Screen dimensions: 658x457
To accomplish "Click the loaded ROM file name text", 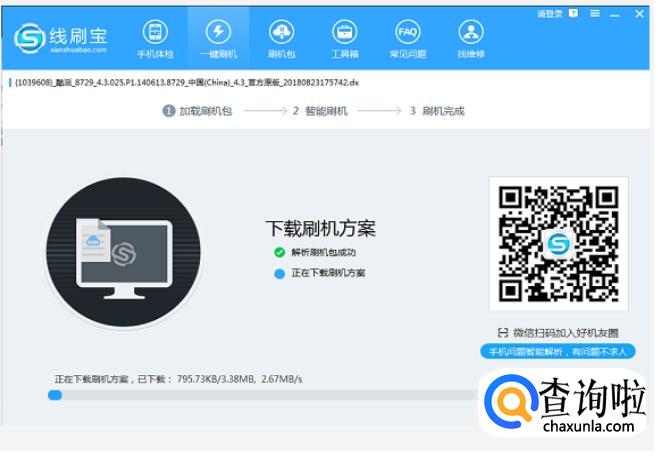I will 187,83.
